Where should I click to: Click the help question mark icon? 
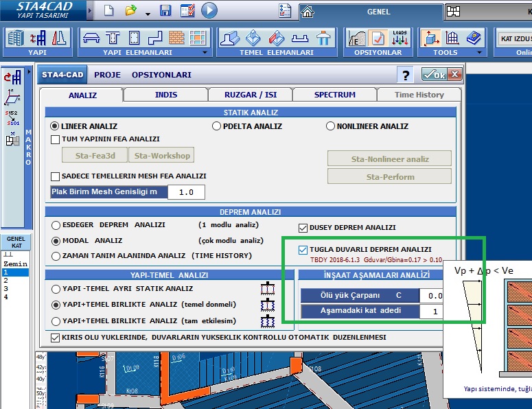(x=406, y=75)
